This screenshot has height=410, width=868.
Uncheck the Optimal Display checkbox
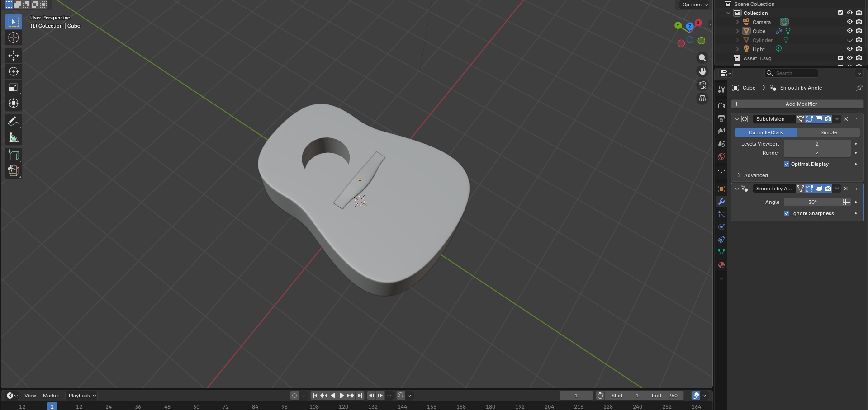787,164
